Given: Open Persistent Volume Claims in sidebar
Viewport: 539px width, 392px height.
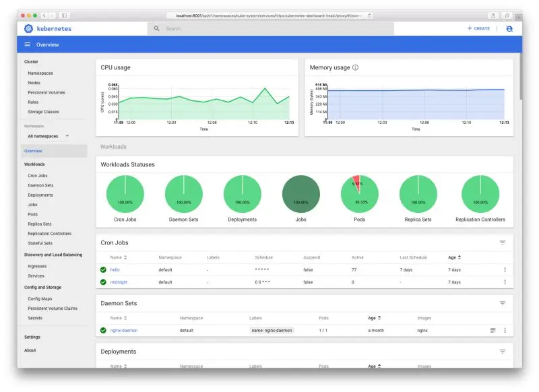Looking at the screenshot, I should coord(53,308).
